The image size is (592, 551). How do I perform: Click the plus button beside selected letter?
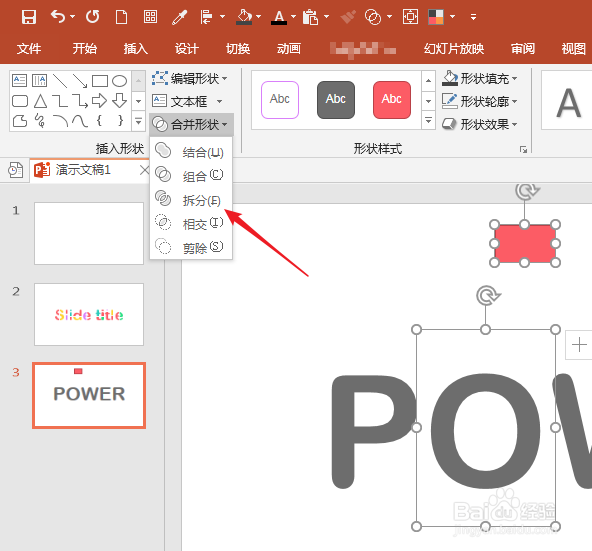click(579, 345)
